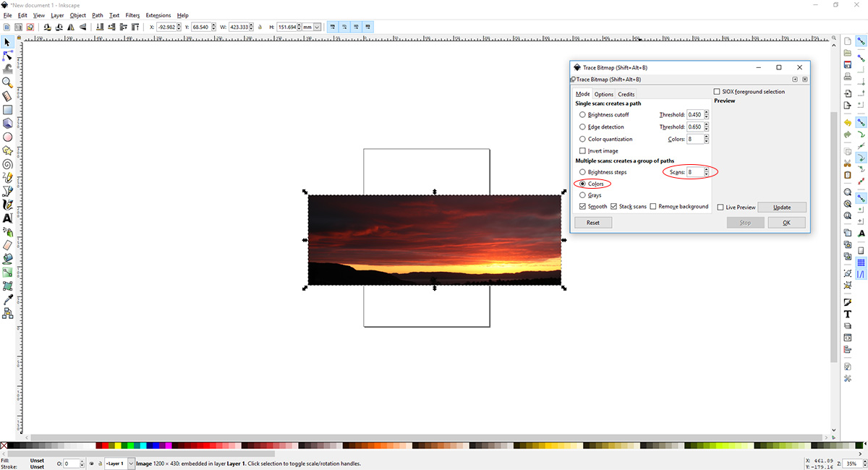This screenshot has height=470, width=868.
Task: Select Brightness cutoff radio button
Action: click(x=582, y=115)
